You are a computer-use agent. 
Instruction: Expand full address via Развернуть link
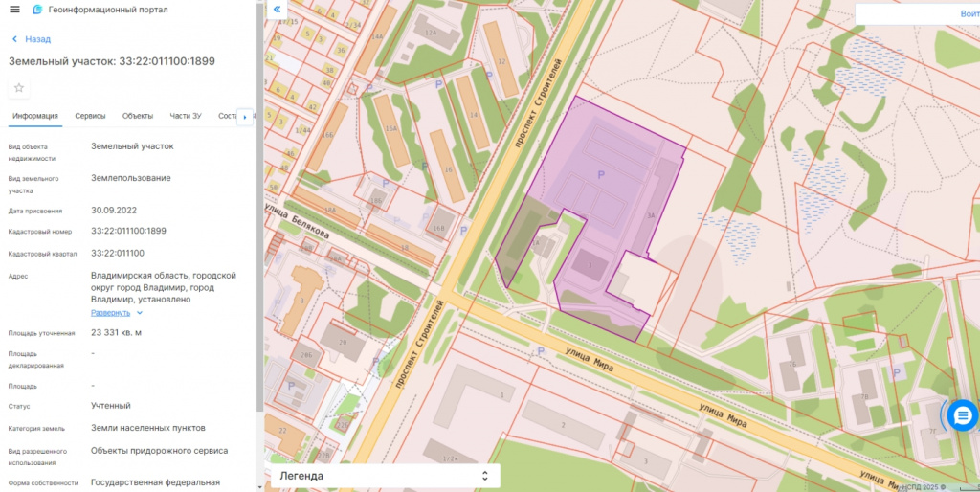click(x=110, y=312)
